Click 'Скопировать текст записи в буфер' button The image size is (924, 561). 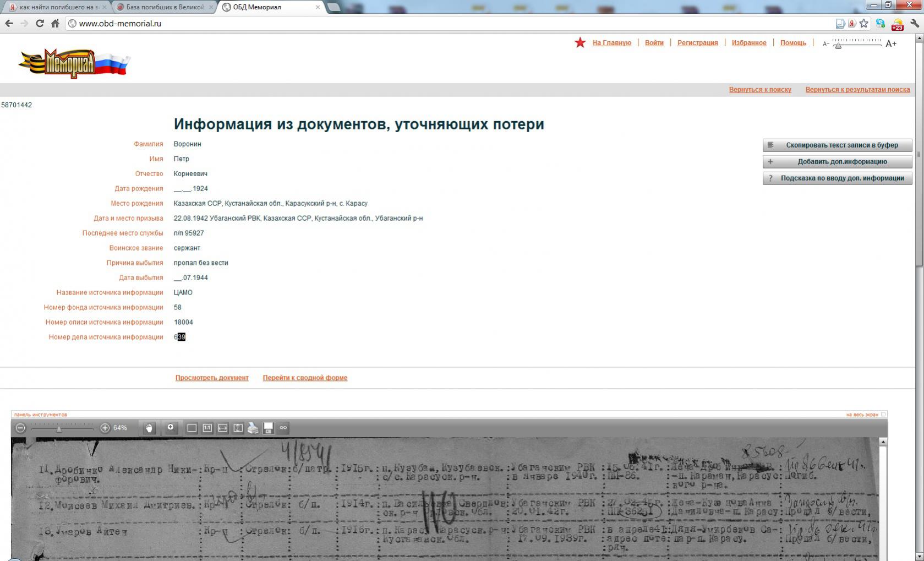837,145
